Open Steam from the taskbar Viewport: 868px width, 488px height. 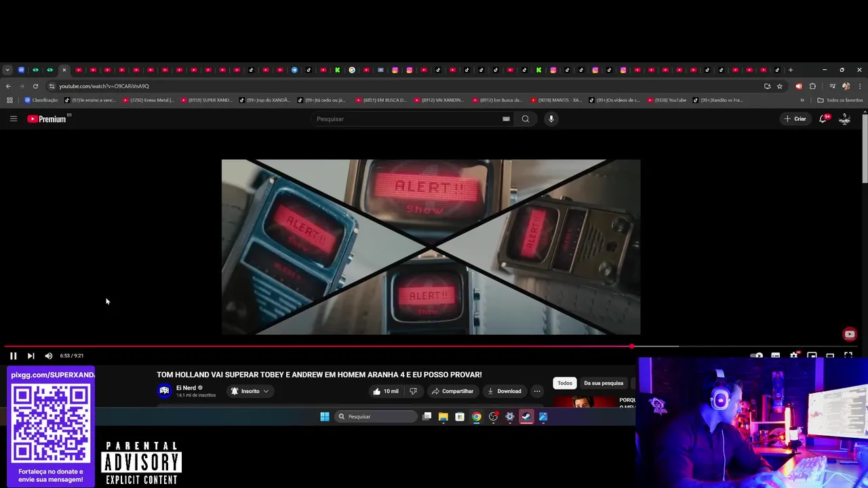click(526, 417)
